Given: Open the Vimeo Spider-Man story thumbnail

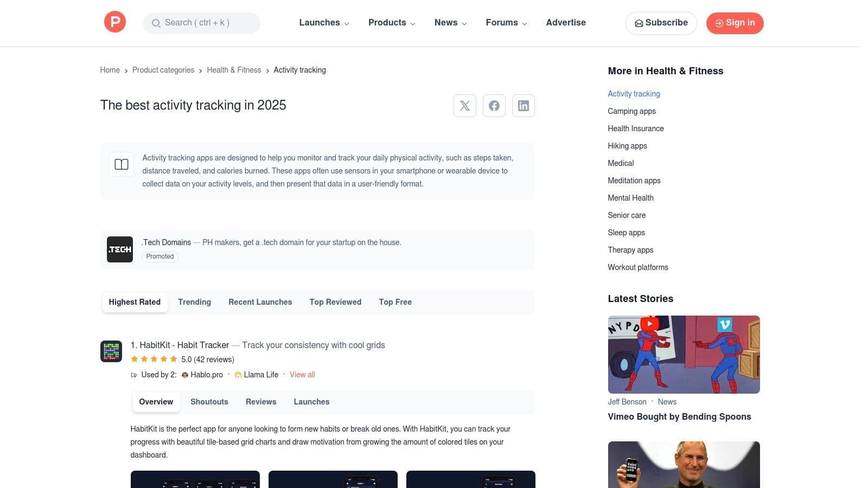Looking at the screenshot, I should click(684, 355).
